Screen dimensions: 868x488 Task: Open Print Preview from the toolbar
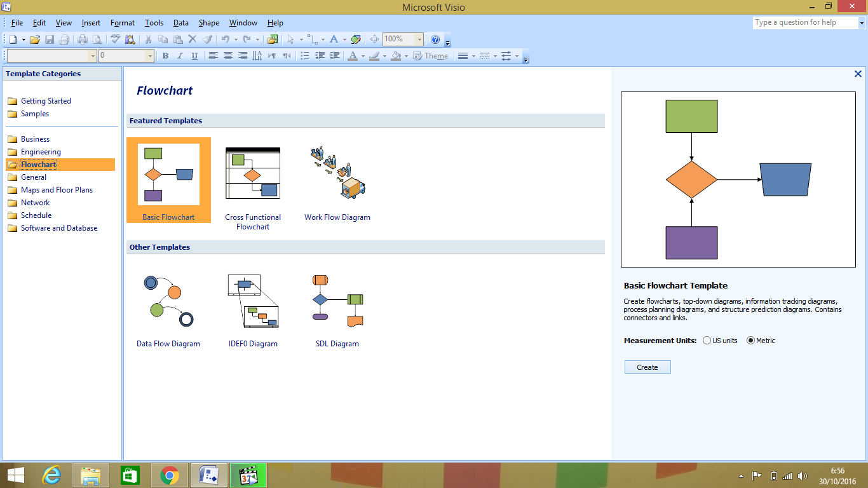[x=97, y=39]
